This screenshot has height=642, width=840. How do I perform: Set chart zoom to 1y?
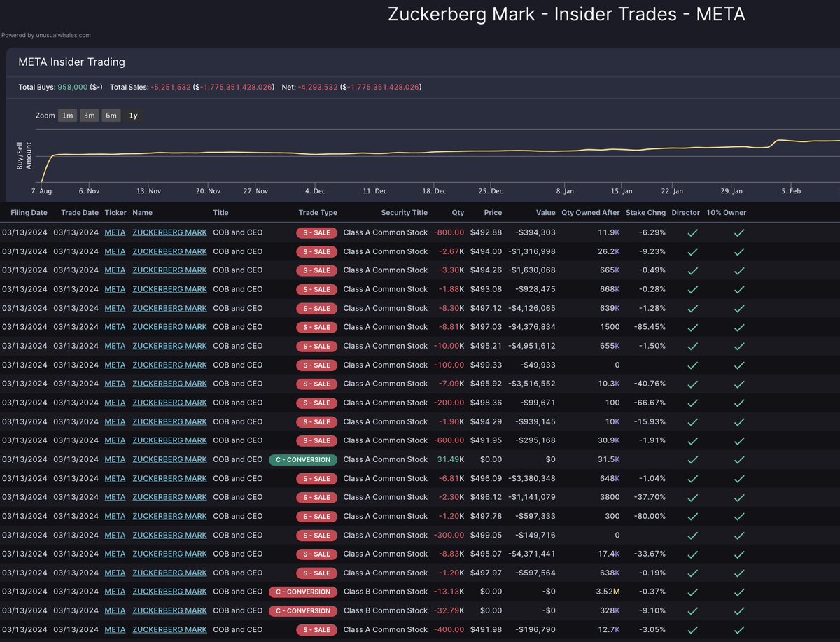133,116
